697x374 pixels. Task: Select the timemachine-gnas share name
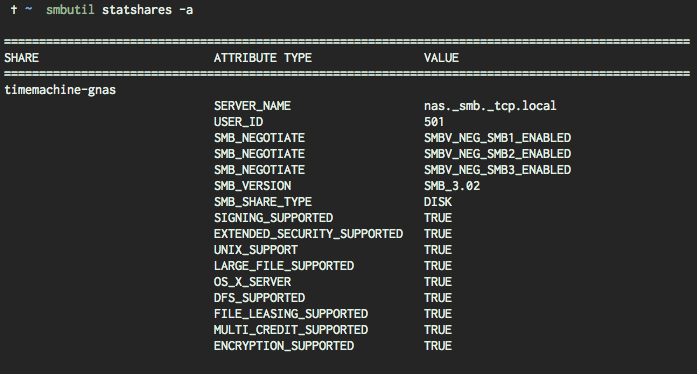(60, 90)
